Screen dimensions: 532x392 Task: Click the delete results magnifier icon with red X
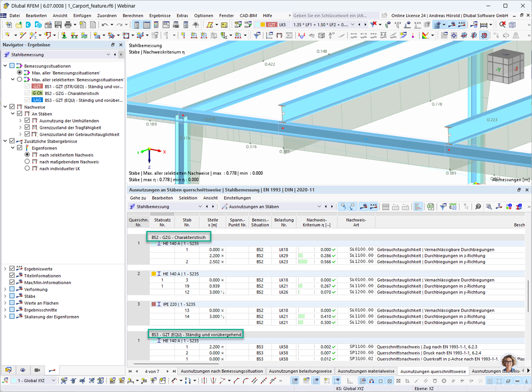click(x=502, y=25)
